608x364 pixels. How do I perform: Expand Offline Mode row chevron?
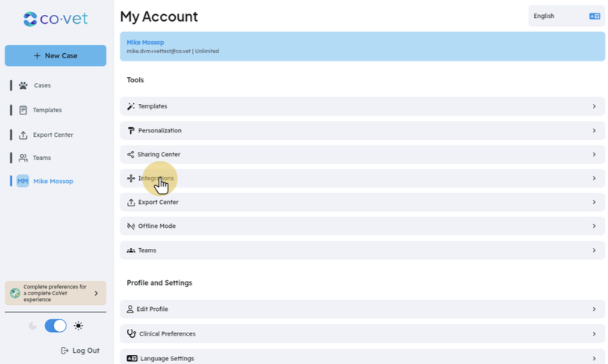coord(594,226)
